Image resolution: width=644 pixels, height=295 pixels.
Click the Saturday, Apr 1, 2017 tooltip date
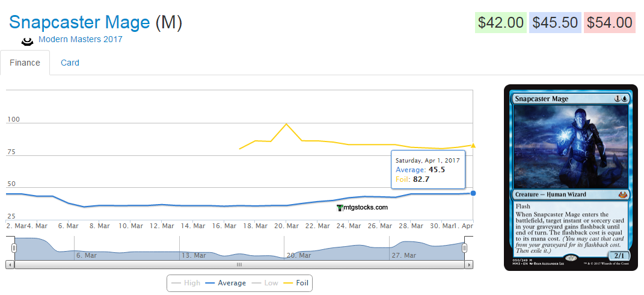[x=428, y=161]
